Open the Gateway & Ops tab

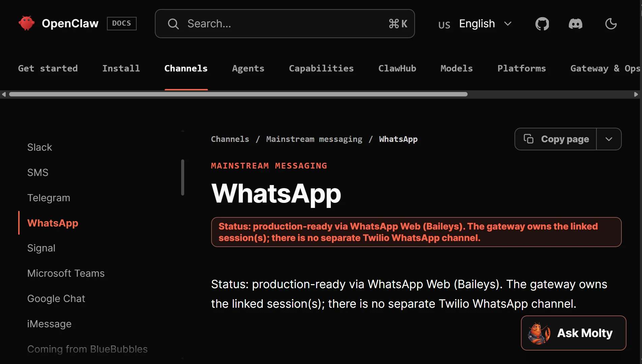tap(605, 68)
